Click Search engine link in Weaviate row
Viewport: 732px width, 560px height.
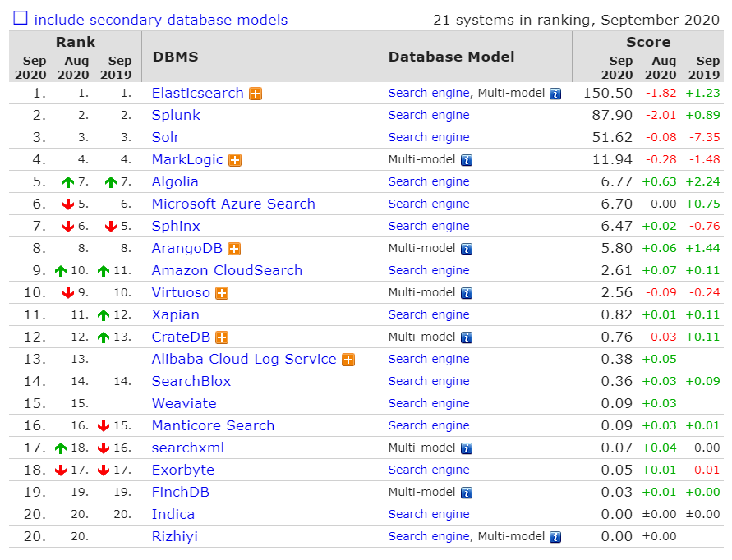click(429, 403)
